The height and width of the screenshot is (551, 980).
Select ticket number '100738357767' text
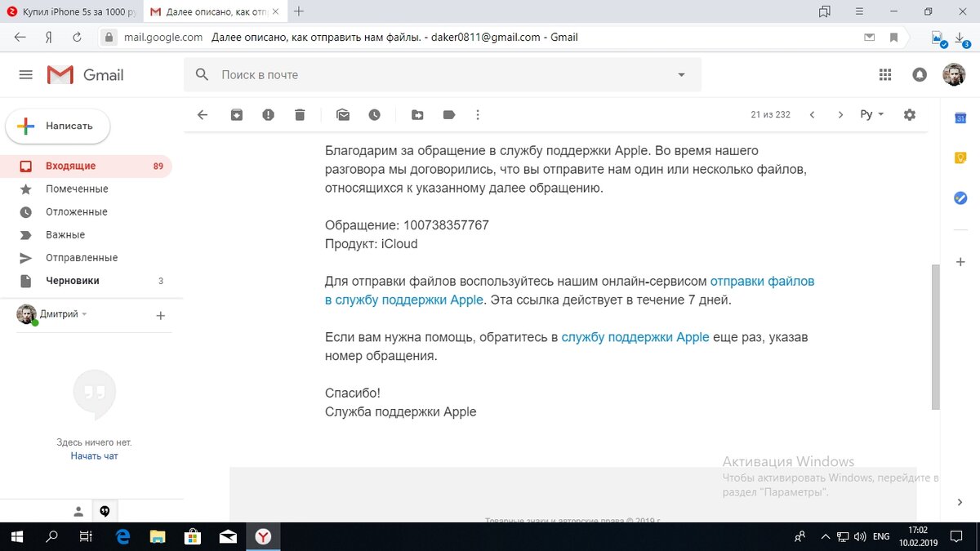[x=446, y=224]
